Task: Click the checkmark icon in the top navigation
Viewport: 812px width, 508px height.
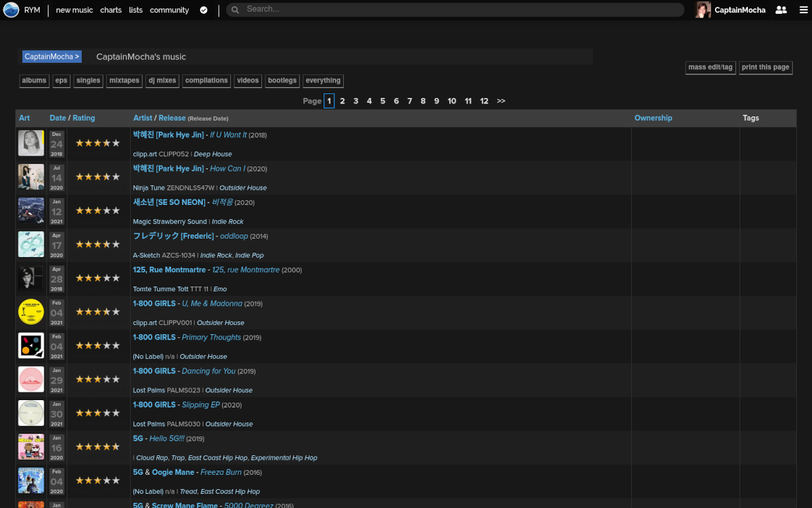Action: [204, 10]
